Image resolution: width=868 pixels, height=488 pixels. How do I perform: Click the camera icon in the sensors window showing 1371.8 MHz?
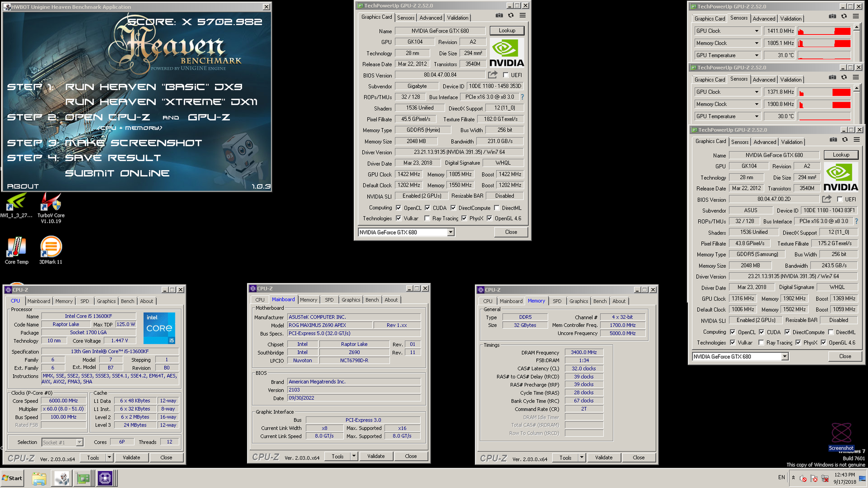tap(832, 77)
